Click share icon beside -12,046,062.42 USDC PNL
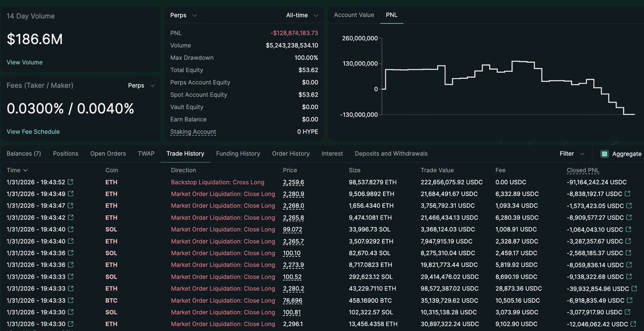The height and width of the screenshot is (331, 644). click(x=635, y=324)
